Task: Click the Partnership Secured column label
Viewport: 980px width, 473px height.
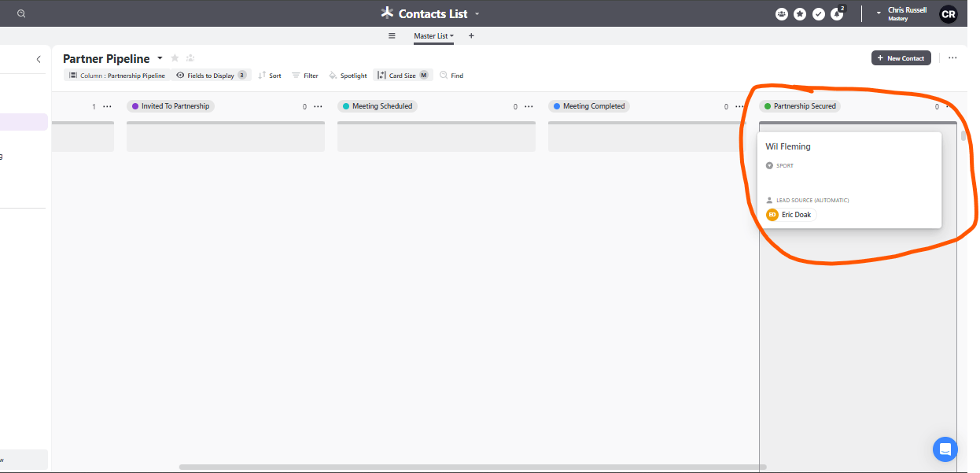Action: point(800,106)
